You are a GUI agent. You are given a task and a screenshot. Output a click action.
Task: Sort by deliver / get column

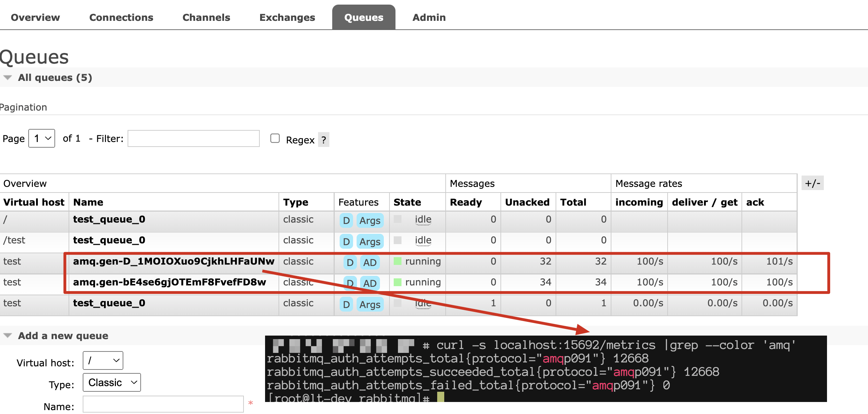pos(705,202)
